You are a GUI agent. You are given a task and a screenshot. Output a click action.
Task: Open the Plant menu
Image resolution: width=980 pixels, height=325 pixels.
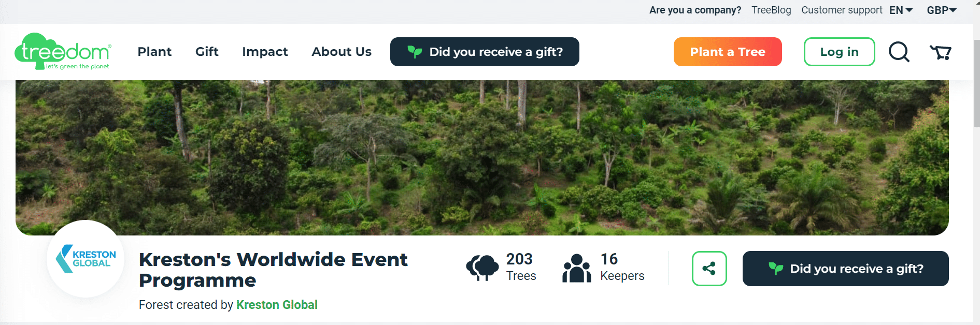(x=154, y=52)
